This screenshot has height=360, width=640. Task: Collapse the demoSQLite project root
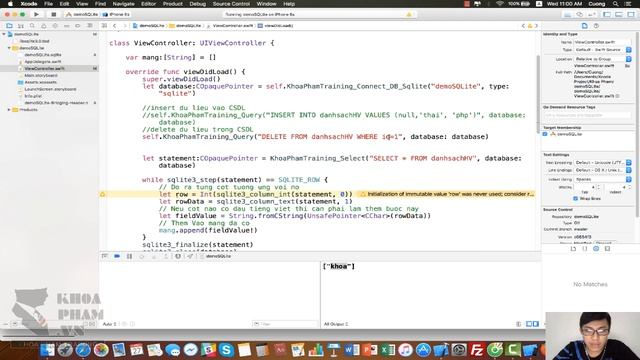[x=4, y=34]
